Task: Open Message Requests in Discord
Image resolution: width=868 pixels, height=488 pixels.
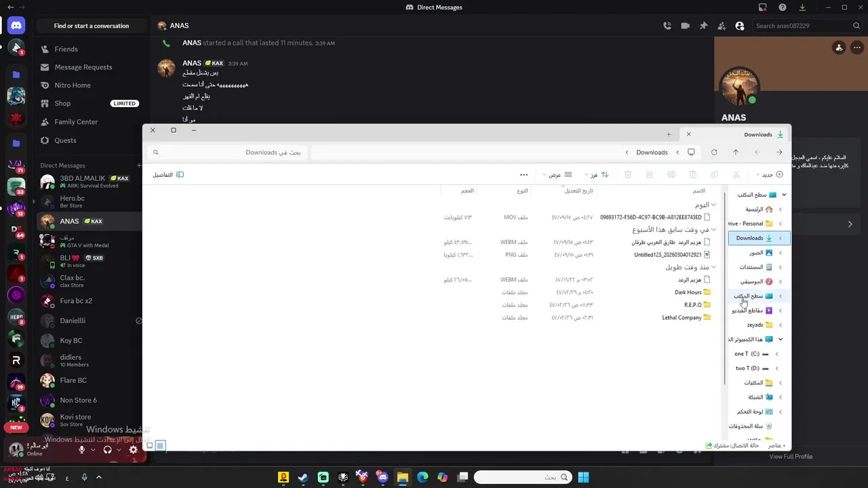Action: [83, 67]
